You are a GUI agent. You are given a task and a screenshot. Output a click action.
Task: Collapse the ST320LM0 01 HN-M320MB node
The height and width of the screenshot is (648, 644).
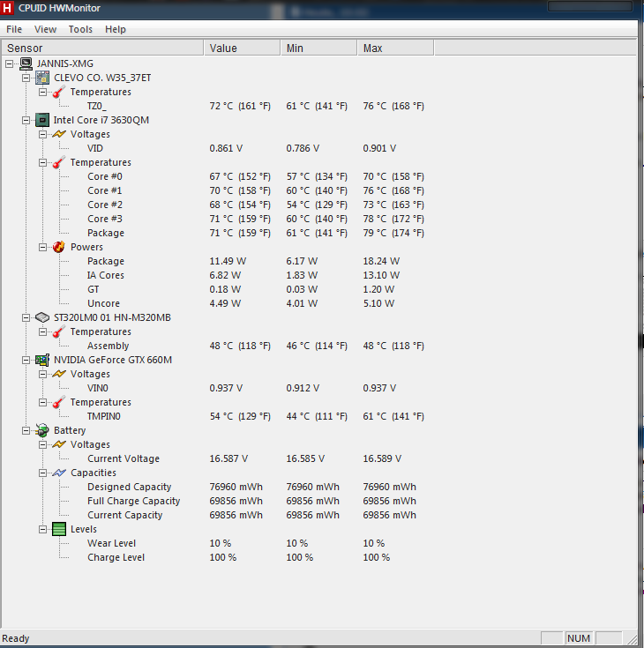pyautogui.click(x=26, y=317)
